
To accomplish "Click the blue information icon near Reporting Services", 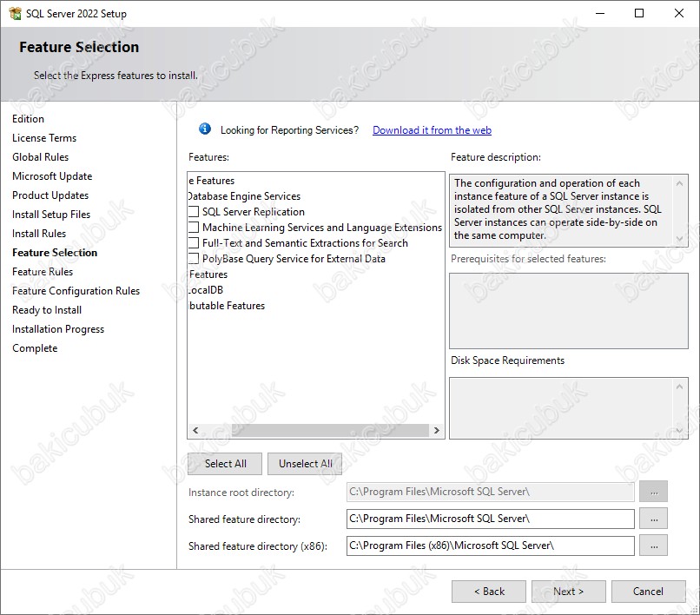I will click(x=205, y=129).
